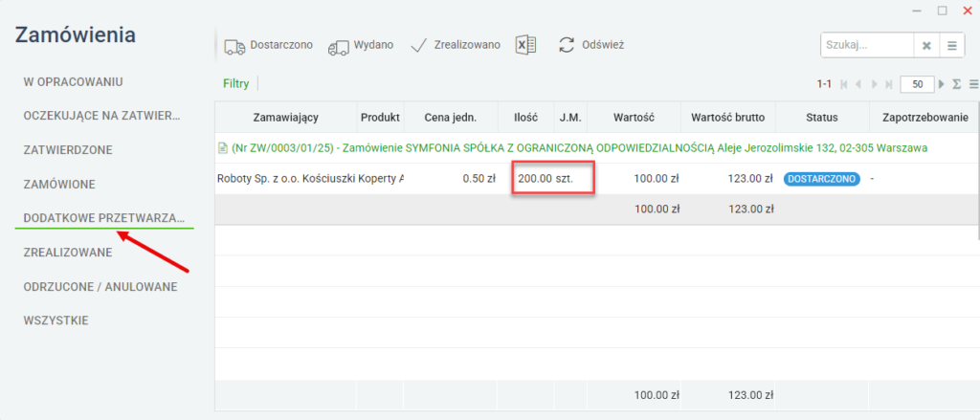This screenshot has height=420, width=980.
Task: Click the szt. unit cell
Action: pos(569,179)
